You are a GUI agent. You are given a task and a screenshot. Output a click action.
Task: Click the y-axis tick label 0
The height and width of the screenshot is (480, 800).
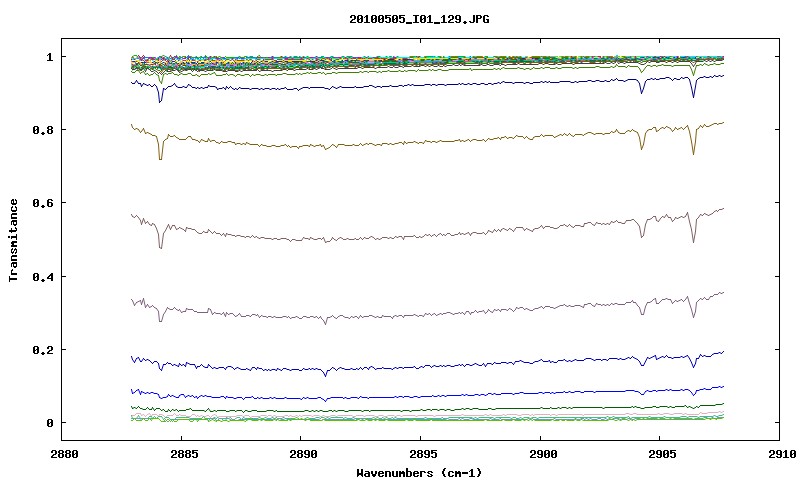click(x=49, y=423)
